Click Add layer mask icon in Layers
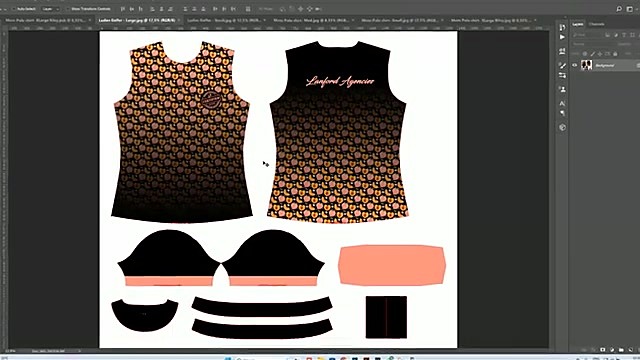640x360 pixels. (x=602, y=350)
